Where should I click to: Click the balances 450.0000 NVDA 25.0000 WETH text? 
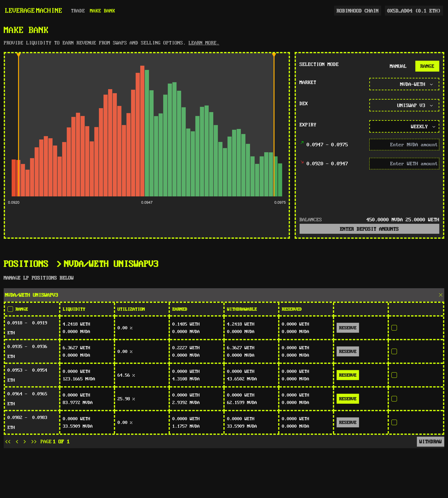tap(402, 219)
